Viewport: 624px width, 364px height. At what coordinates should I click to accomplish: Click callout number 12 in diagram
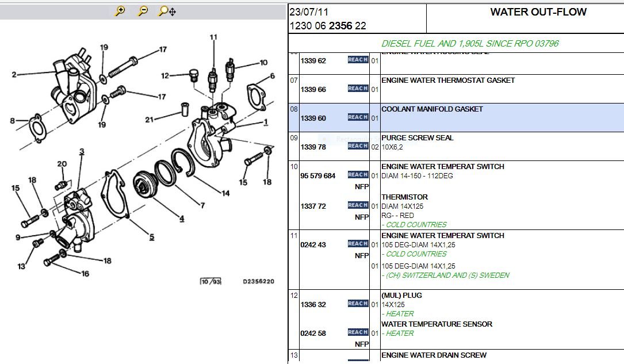pyautogui.click(x=165, y=75)
